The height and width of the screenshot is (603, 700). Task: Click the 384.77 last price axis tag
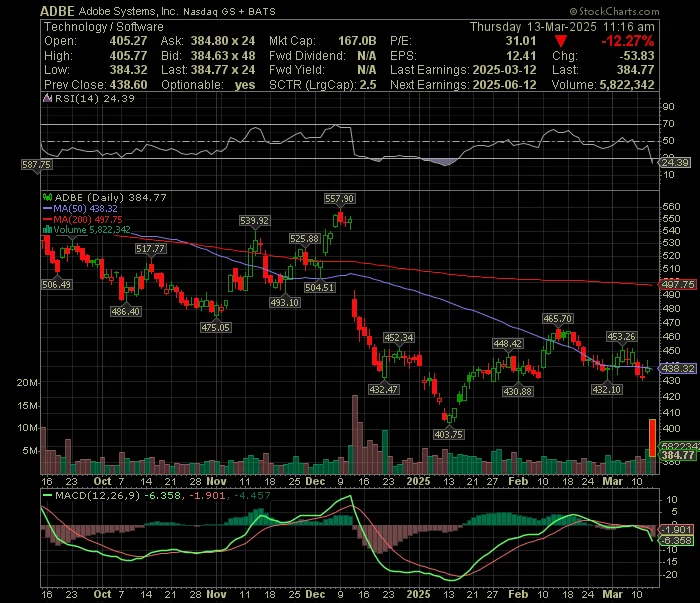pyautogui.click(x=678, y=455)
